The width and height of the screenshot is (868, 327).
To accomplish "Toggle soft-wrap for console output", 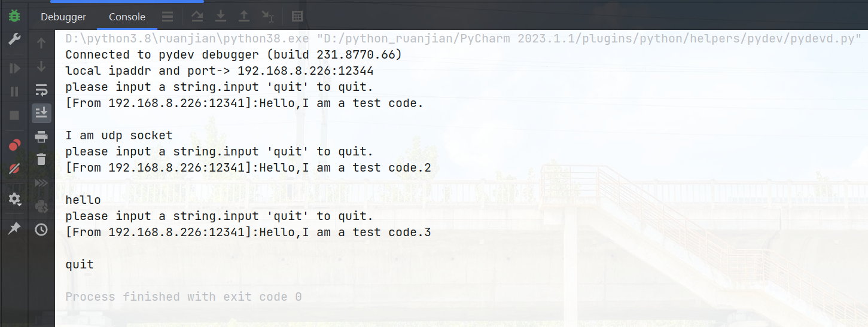I will [x=41, y=90].
